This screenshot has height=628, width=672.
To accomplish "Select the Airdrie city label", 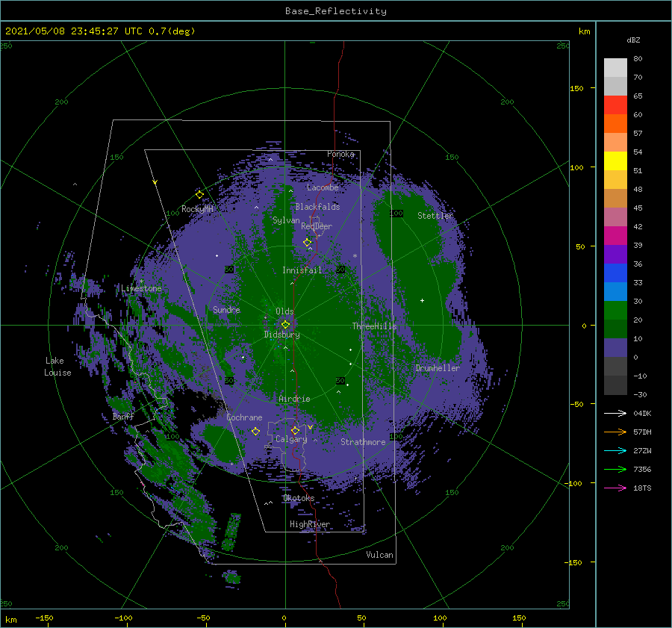I will (294, 399).
